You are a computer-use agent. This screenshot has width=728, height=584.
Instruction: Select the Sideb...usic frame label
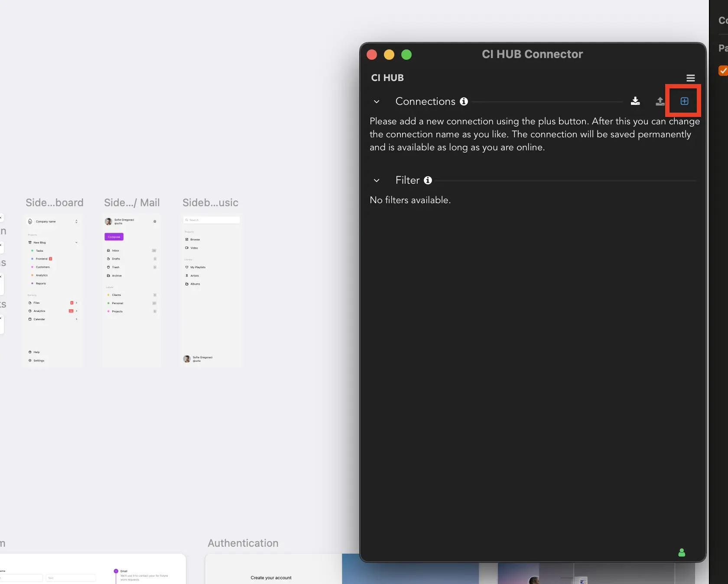coord(210,203)
